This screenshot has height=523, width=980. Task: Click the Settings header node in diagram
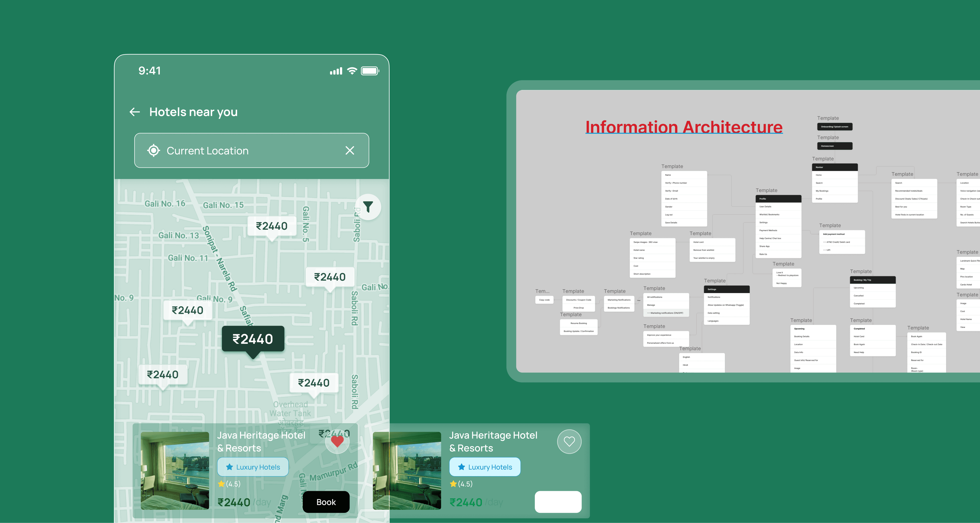[x=726, y=289]
